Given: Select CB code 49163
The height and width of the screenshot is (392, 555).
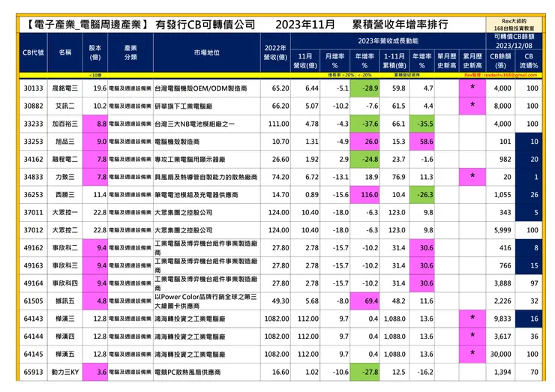Looking at the screenshot, I should pyautogui.click(x=33, y=265).
